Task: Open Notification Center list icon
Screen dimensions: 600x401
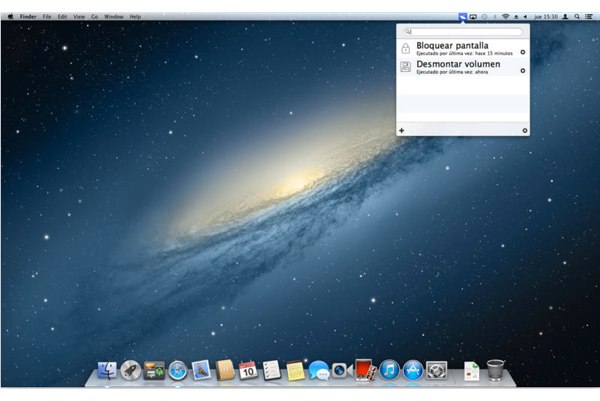Action: pos(589,16)
